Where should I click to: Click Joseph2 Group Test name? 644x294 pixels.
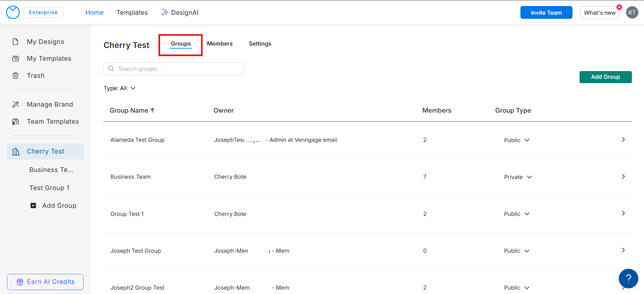137,288
